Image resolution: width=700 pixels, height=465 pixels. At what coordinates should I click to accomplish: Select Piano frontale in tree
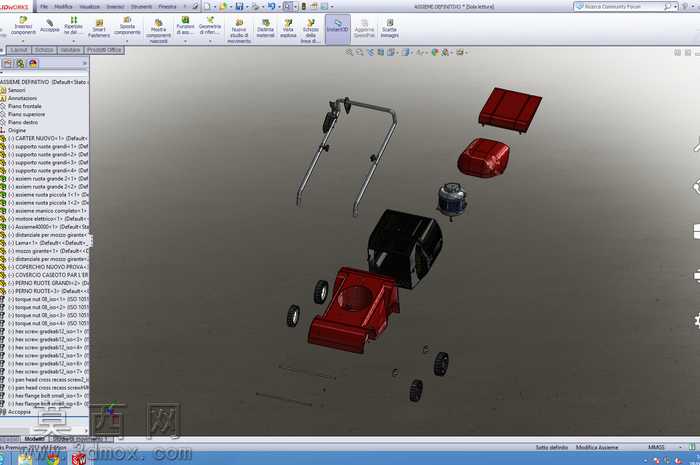pyautogui.click(x=25, y=106)
